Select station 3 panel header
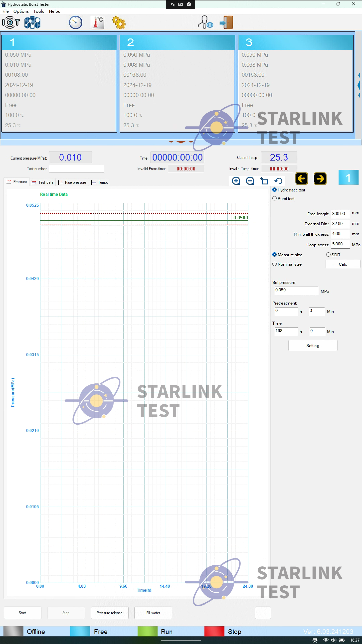This screenshot has width=362, height=644. (x=296, y=42)
